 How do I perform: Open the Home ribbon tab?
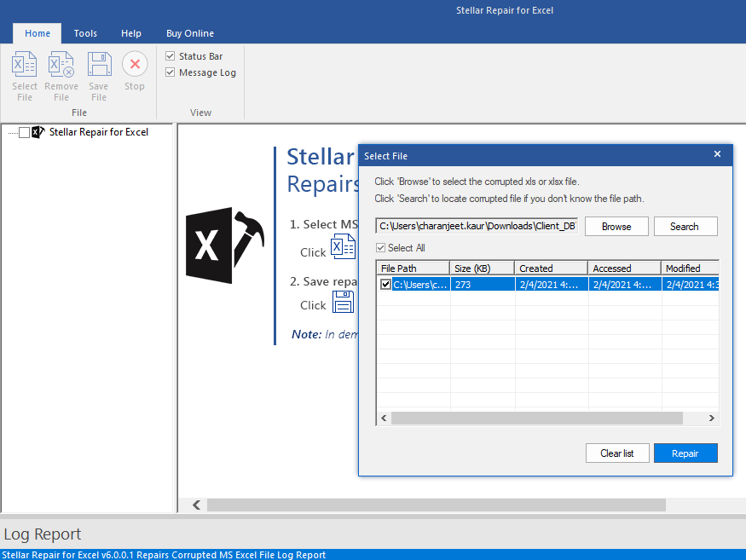[x=38, y=33]
